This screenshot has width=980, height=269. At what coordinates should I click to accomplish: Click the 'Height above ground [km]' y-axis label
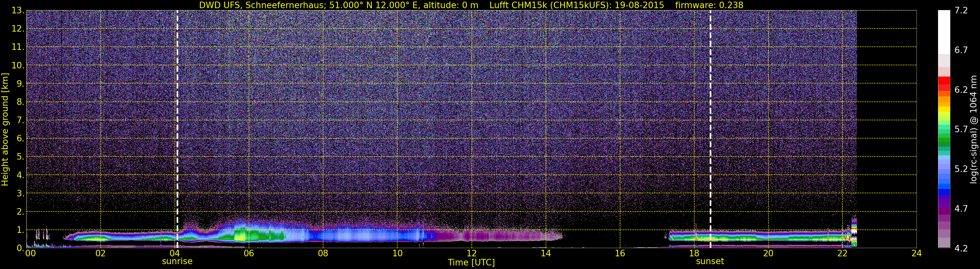pos(5,130)
